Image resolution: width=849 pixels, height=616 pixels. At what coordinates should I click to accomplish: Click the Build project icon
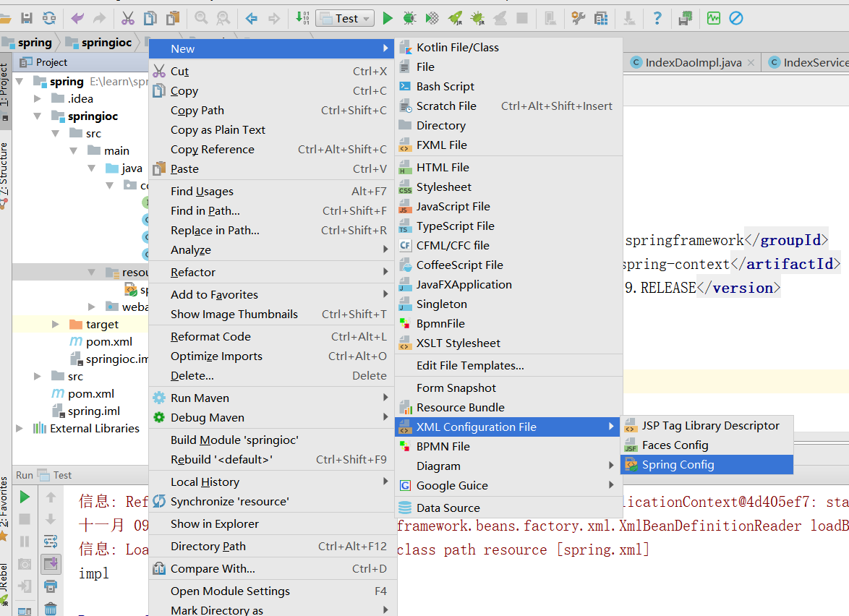point(302,18)
